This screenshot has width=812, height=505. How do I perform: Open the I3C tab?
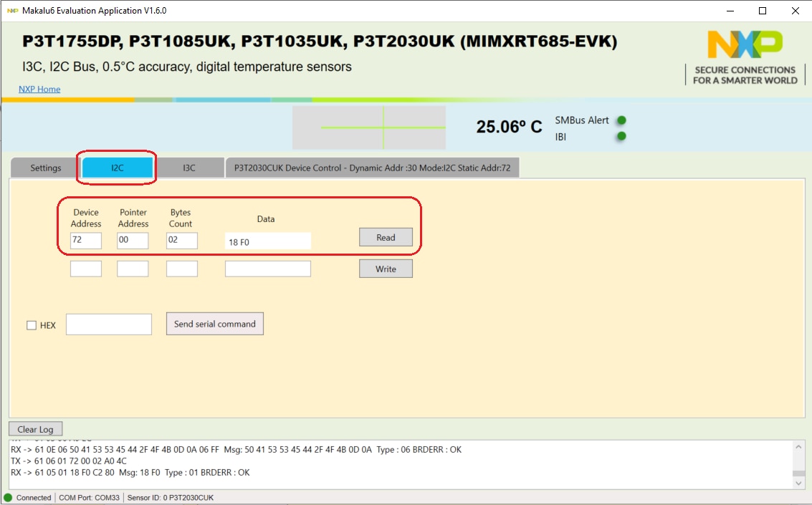pos(188,168)
